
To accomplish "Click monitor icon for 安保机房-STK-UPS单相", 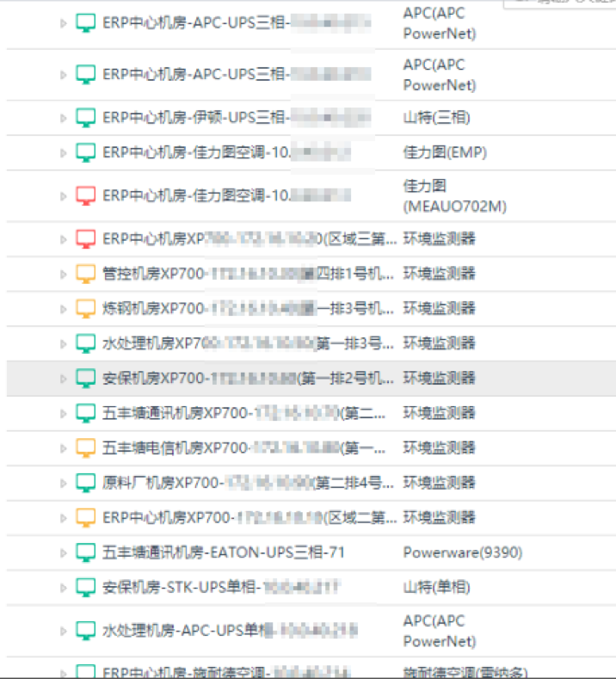I will click(x=86, y=588).
